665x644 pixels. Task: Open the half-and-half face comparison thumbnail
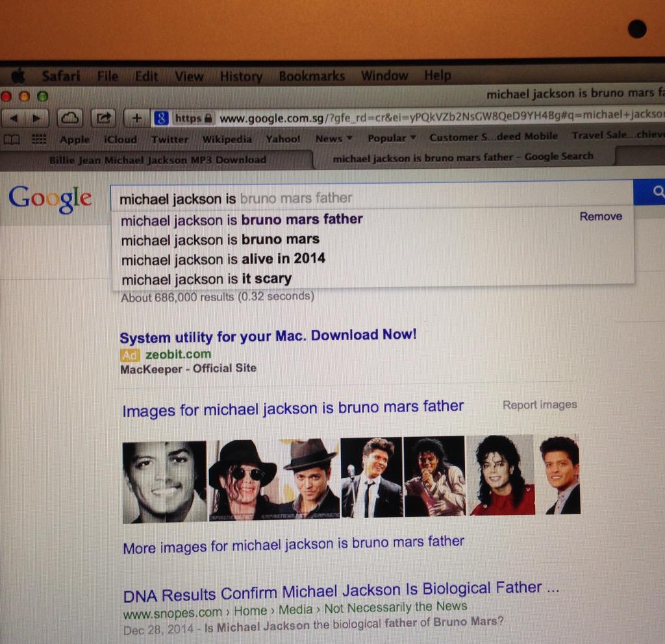pyautogui.click(x=164, y=482)
